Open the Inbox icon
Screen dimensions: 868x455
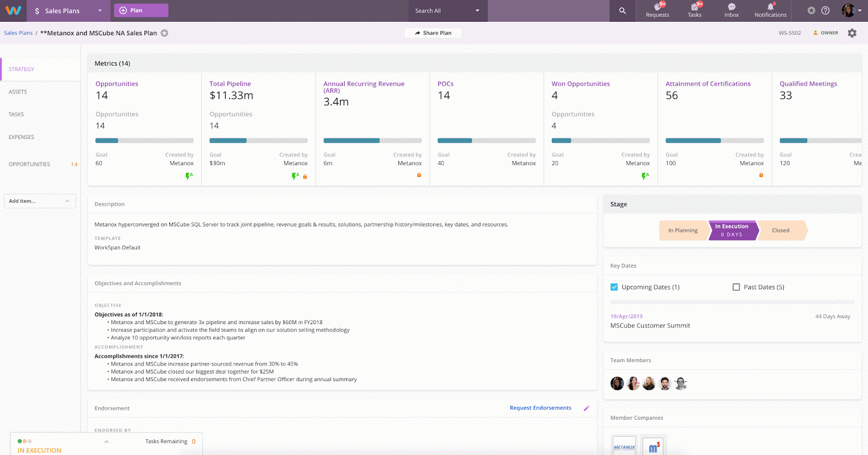(x=731, y=10)
